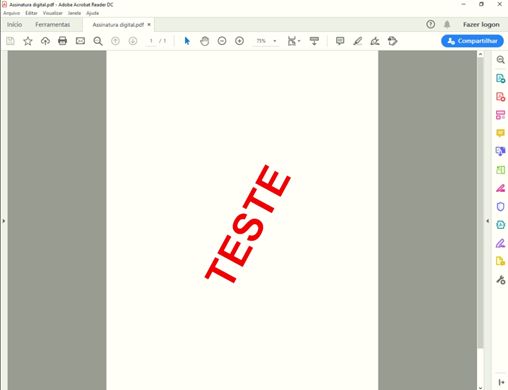Viewport: 508px width, 390px height.
Task: Open the Arquivo menu
Action: (11, 13)
